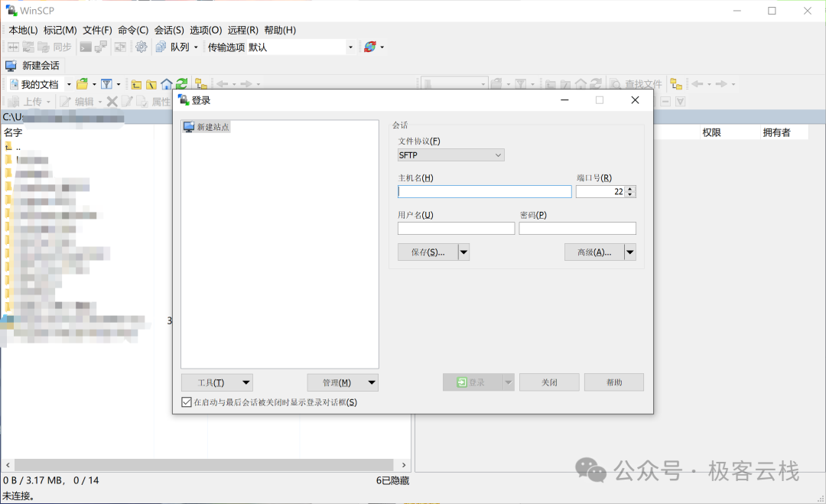The height and width of the screenshot is (504, 826).
Task: Click the 关闭 button in login dialog
Action: [548, 382]
